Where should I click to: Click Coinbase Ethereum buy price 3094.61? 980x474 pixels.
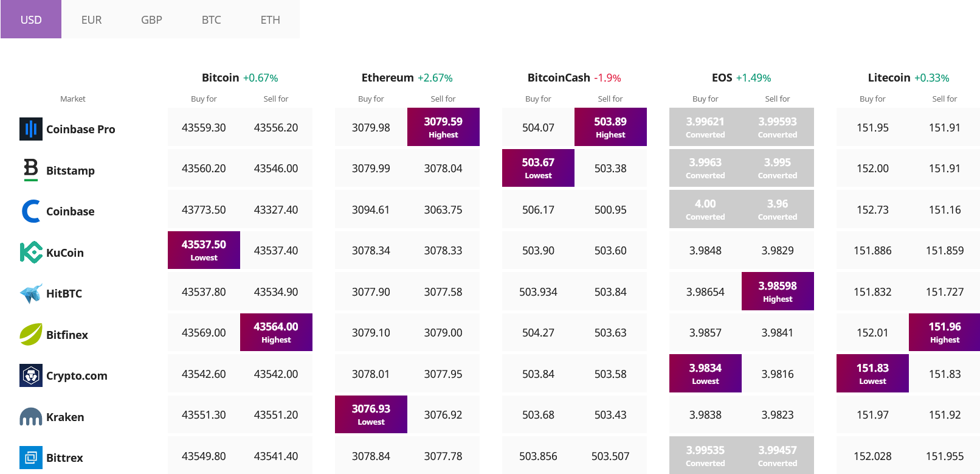pyautogui.click(x=371, y=210)
